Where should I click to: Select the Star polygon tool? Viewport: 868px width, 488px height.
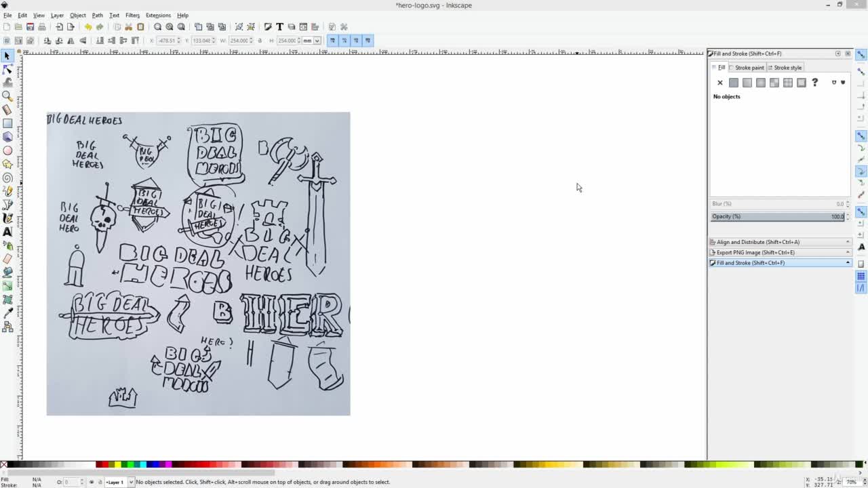[x=7, y=164]
